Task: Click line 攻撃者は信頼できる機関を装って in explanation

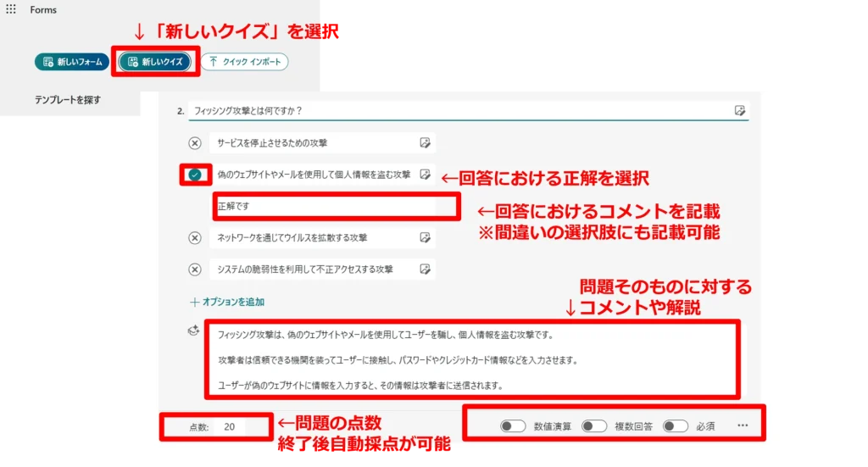Action: (398, 360)
